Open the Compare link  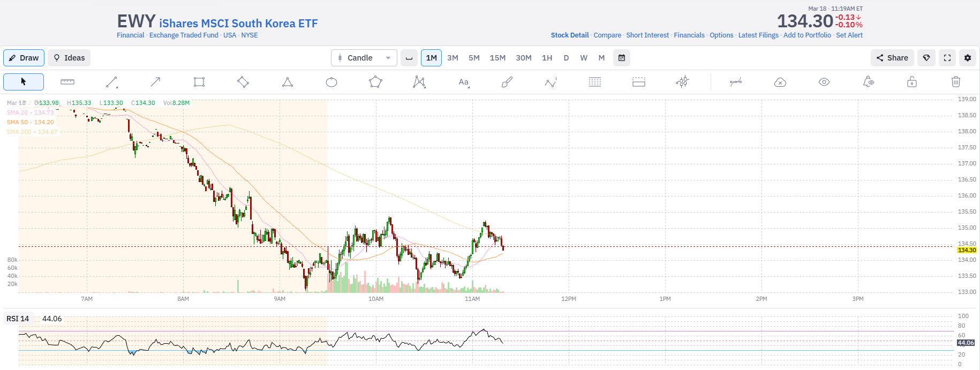(607, 35)
